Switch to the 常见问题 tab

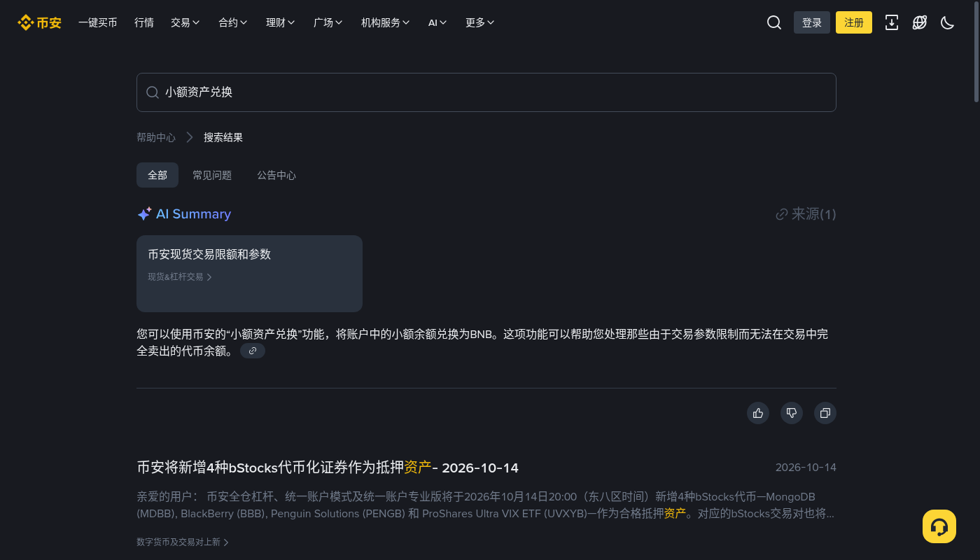click(x=212, y=175)
